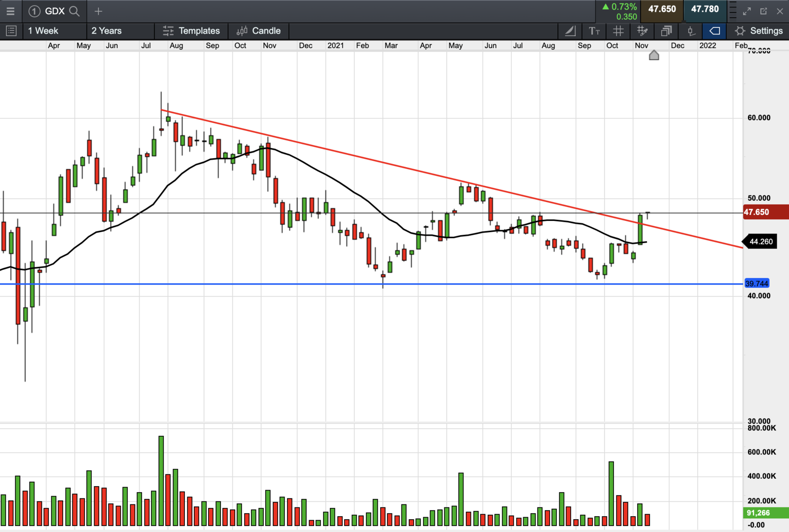Click the home marker below the date axis
Image resolution: width=789 pixels, height=532 pixels.
654,55
